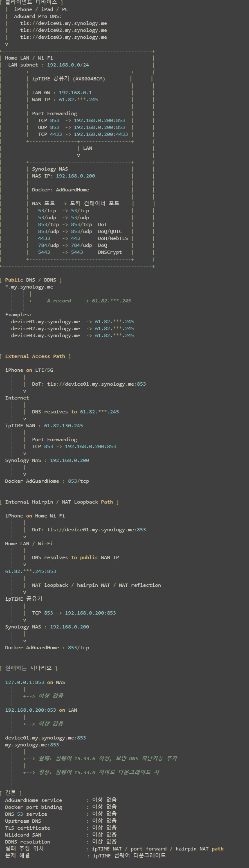249x868 pixels.
Task: Click 'ipTIME 펌웨어 다운그레이드' value
Action: pyautogui.click(x=129, y=856)
